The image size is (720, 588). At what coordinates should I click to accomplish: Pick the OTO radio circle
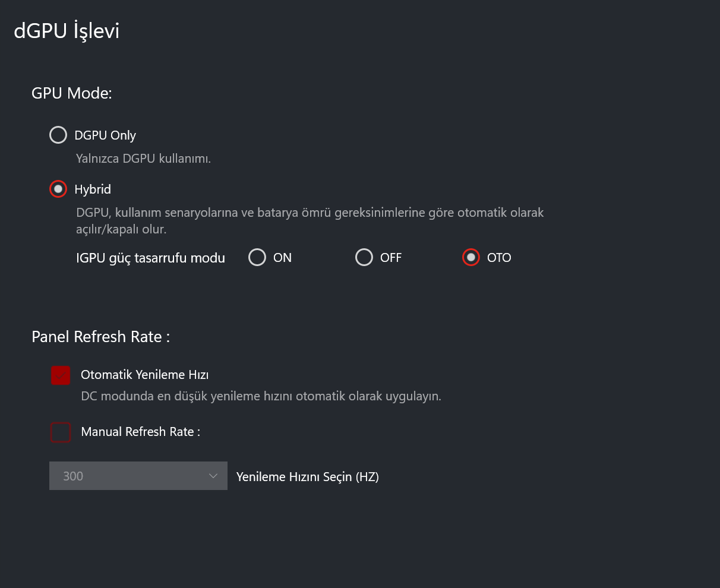pyautogui.click(x=471, y=257)
